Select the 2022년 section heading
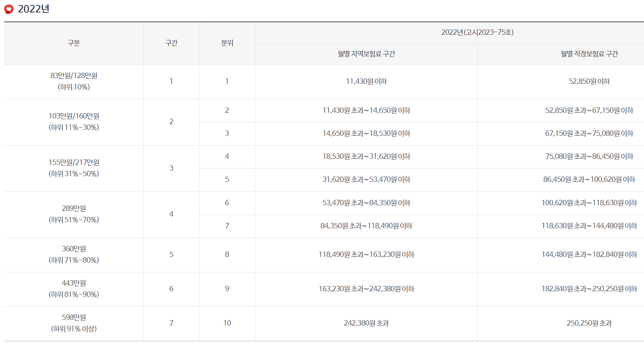This screenshot has width=644, height=344. pyautogui.click(x=34, y=8)
